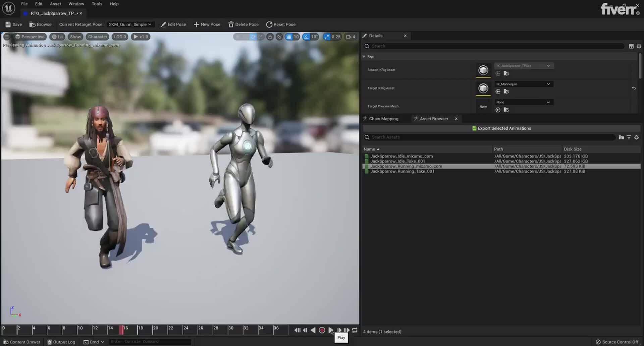The height and width of the screenshot is (346, 644).
Task: Switch to the Chain Mapping tab
Action: [x=383, y=119]
